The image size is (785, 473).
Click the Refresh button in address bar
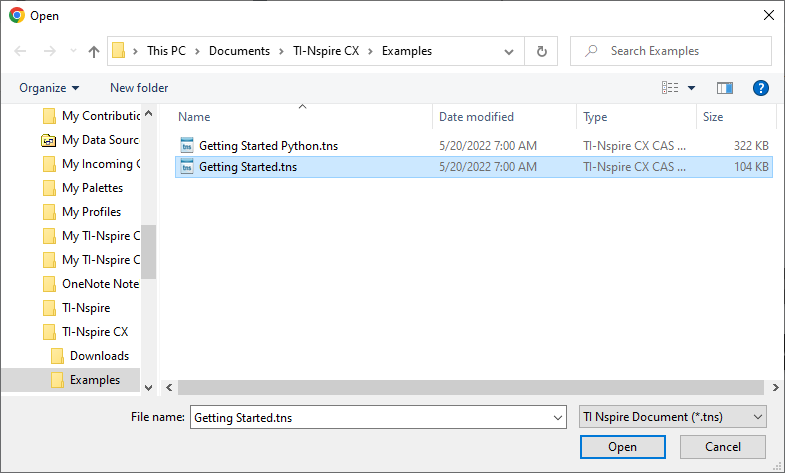point(541,51)
